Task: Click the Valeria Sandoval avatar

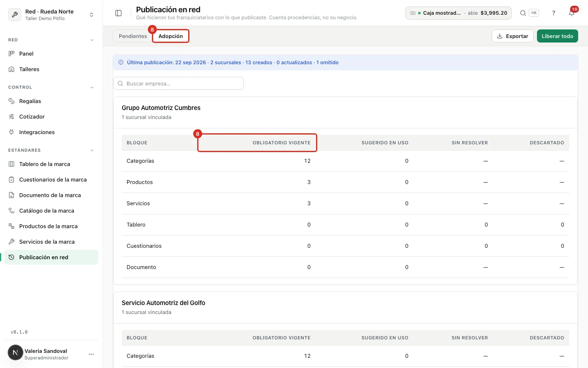Action: tap(16, 352)
